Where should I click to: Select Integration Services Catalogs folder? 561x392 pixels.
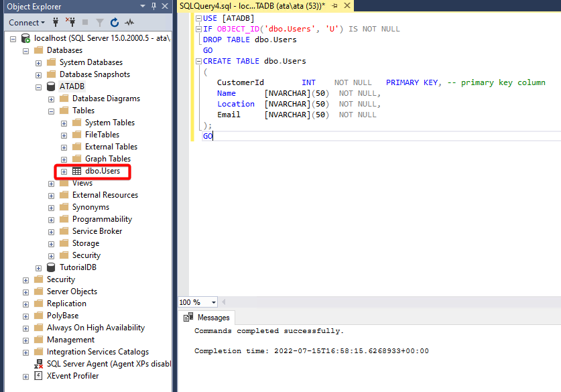[98, 352]
